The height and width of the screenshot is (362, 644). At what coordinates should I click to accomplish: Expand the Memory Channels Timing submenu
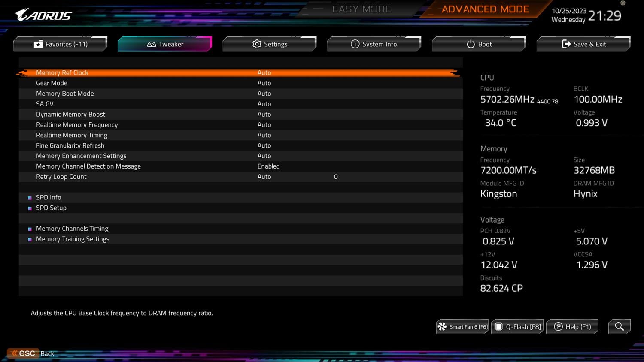(72, 229)
